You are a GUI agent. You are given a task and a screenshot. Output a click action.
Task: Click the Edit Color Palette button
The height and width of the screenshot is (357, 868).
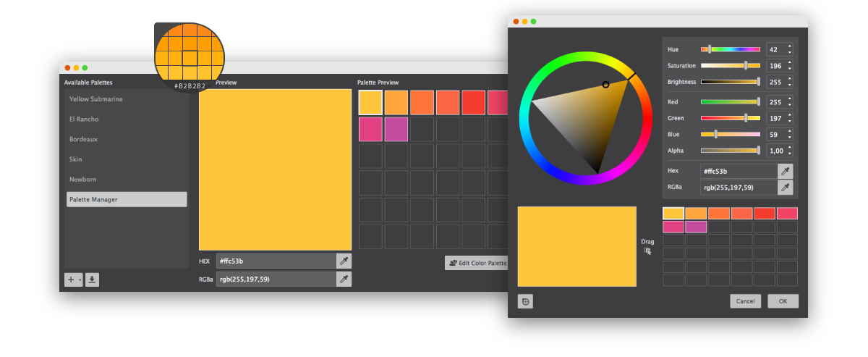477,263
